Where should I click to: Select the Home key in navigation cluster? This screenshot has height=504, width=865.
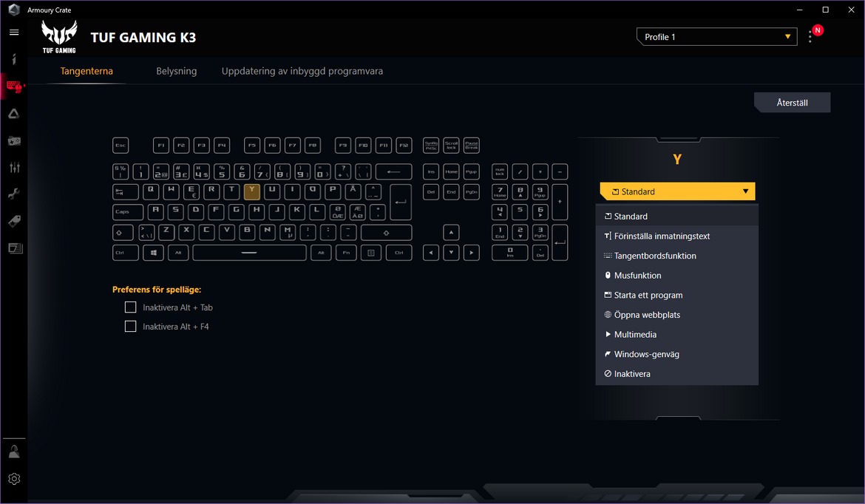click(x=451, y=171)
